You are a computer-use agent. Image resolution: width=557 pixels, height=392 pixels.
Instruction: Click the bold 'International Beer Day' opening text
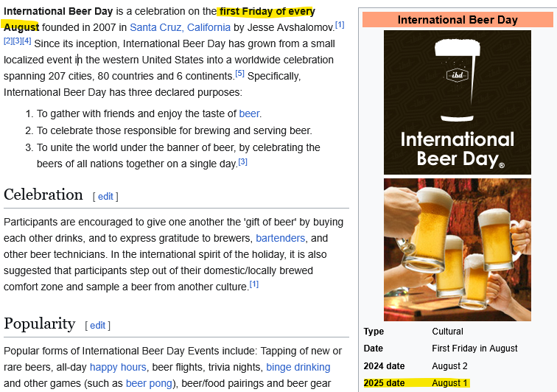[58, 11]
